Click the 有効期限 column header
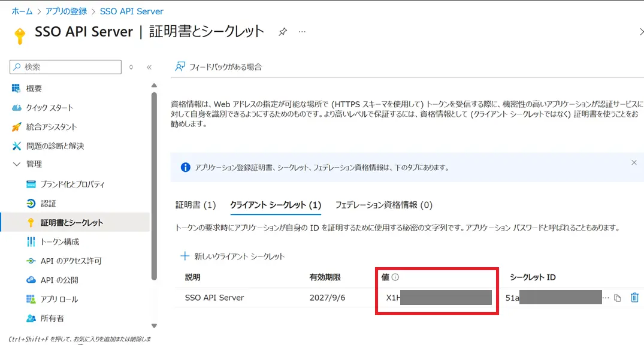This screenshot has height=345, width=644. point(325,277)
